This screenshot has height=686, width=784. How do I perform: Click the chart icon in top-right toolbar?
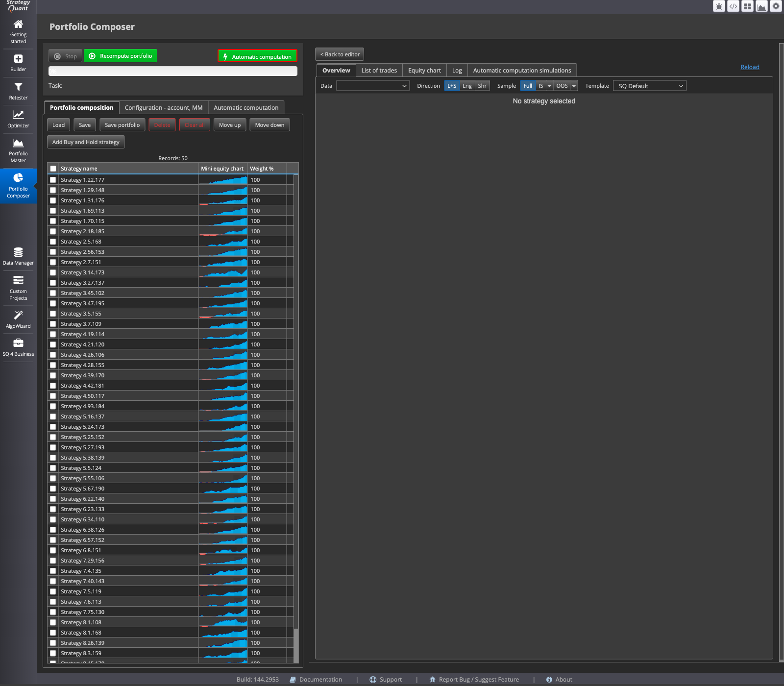tap(761, 6)
